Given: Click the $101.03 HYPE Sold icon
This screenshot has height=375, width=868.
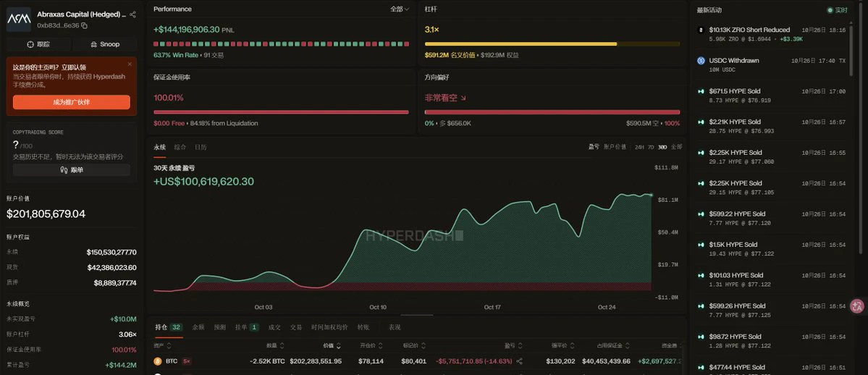Looking at the screenshot, I should 700,275.
